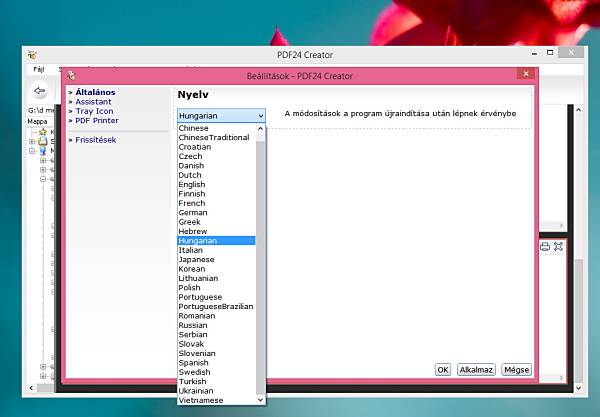Click horizontal scrollbar left arrow in main window

(x=31, y=388)
